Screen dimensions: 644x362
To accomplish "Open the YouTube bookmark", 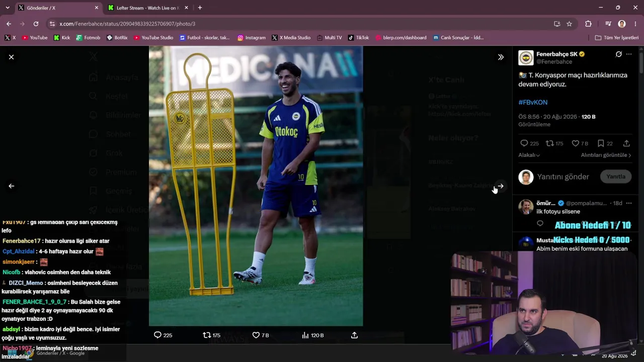I will (35, 38).
